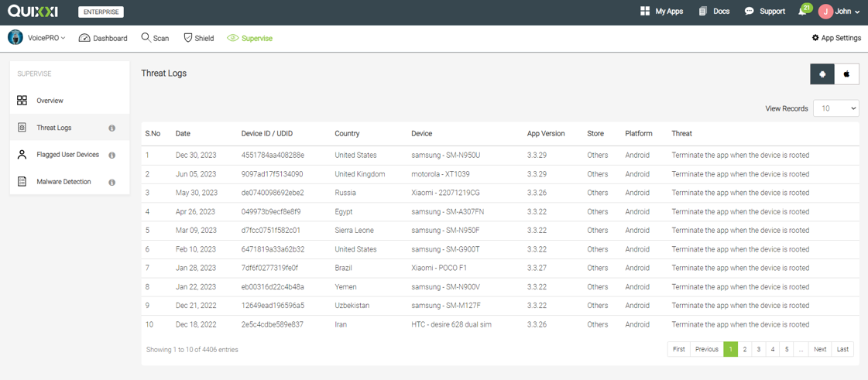Go to page 3
Viewport: 868px width, 380px height.
click(759, 349)
